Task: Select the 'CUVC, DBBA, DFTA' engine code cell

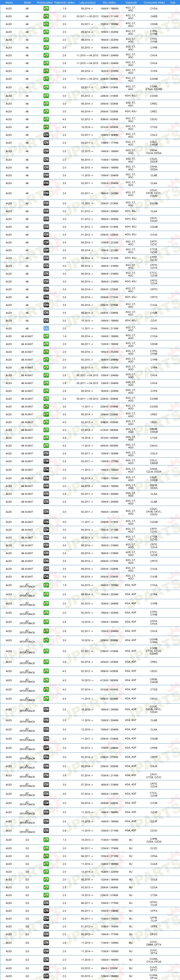Action: click(x=154, y=943)
